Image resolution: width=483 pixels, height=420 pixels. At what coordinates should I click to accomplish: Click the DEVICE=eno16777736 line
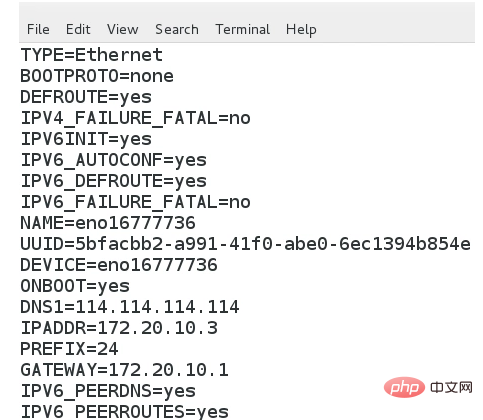(119, 265)
